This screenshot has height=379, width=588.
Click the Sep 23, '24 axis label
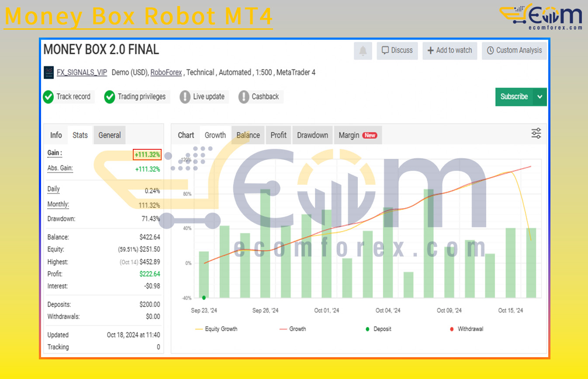(x=204, y=310)
